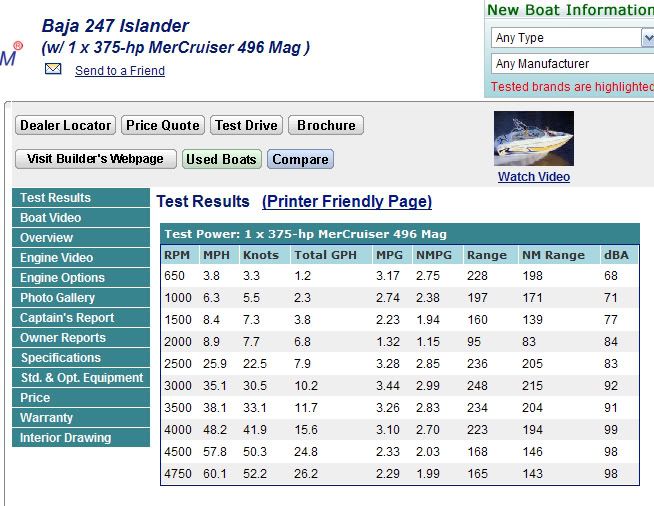Image resolution: width=654 pixels, height=506 pixels.
Task: Select Price in sidebar menu
Action: coord(81,398)
